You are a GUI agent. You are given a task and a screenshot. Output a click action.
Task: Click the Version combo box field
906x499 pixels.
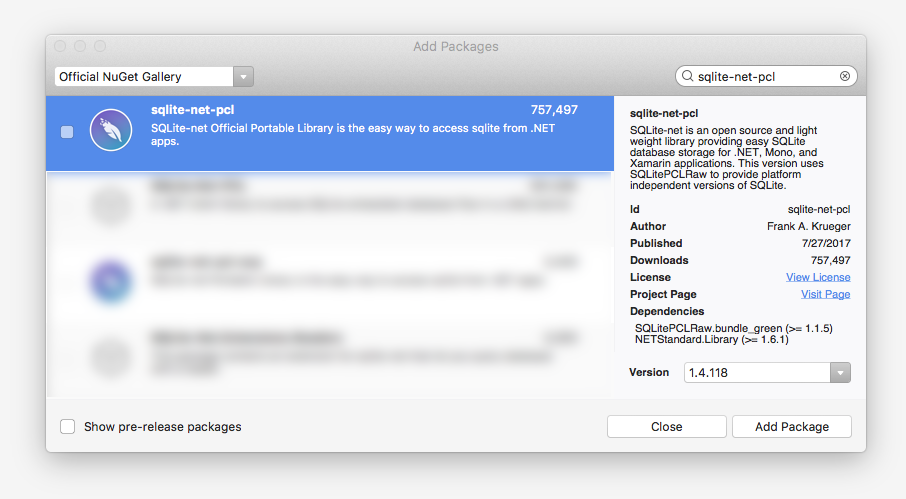pos(767,373)
